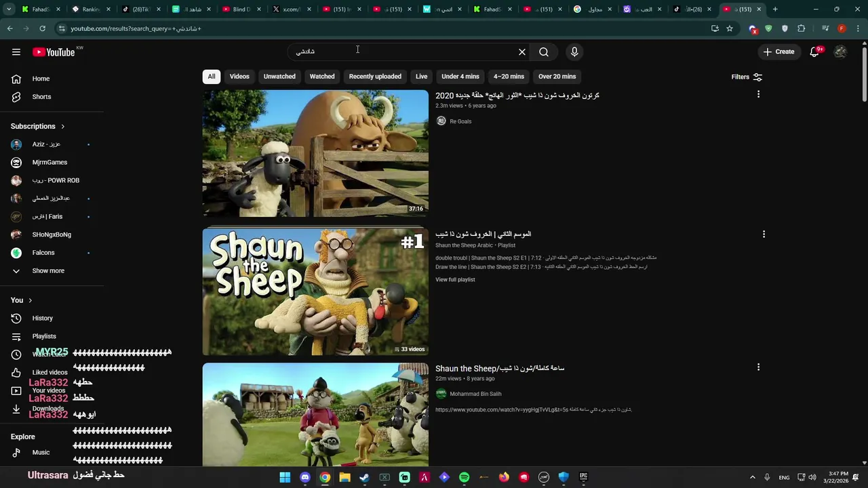Screen dimensions: 868x488
Task: Open the Chrome profile F avatar
Action: pyautogui.click(x=842, y=28)
